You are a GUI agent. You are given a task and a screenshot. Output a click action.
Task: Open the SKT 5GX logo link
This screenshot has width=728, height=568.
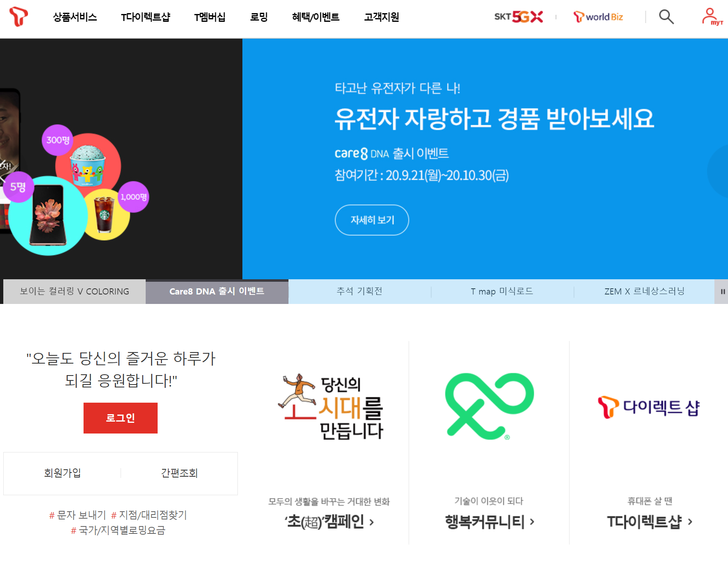pos(519,17)
